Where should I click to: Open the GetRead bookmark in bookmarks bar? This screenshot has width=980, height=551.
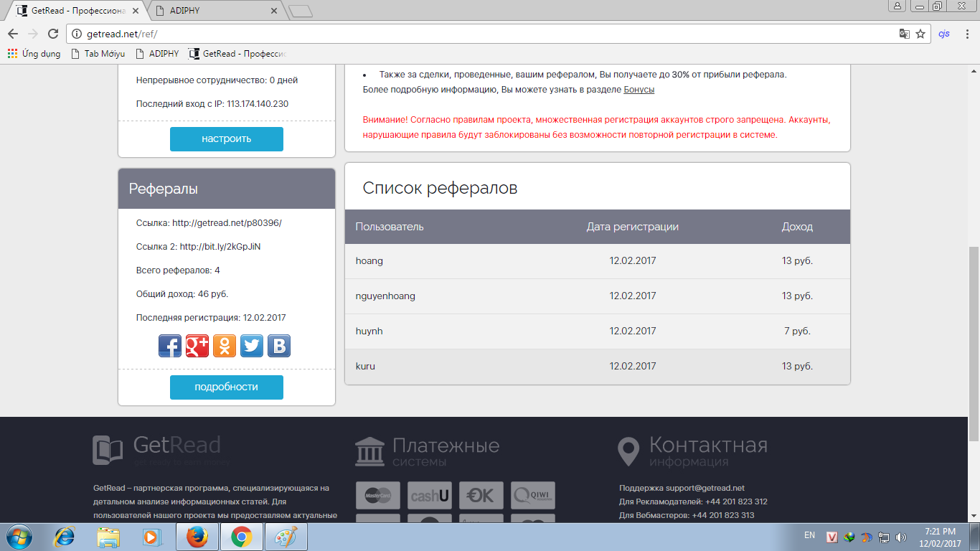(x=237, y=54)
